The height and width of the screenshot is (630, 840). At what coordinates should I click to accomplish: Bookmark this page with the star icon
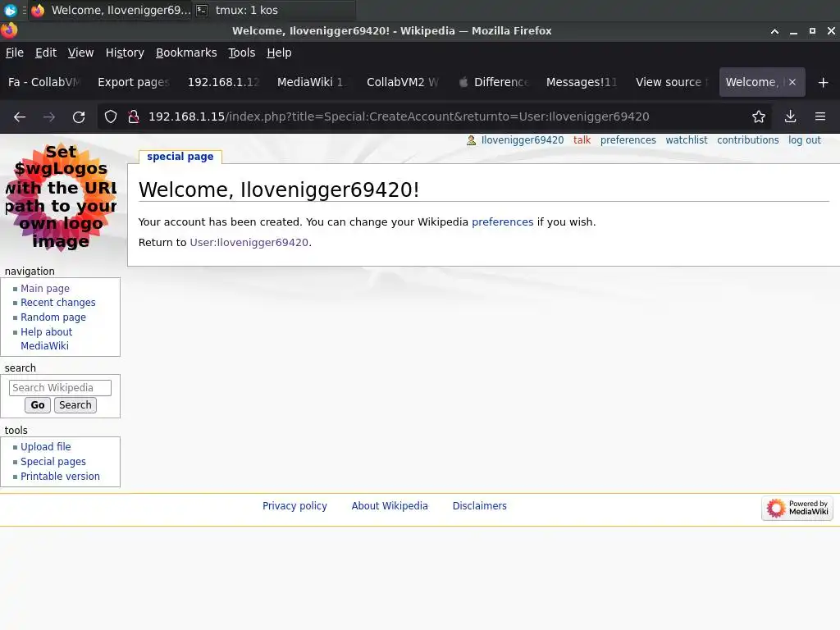[759, 116]
